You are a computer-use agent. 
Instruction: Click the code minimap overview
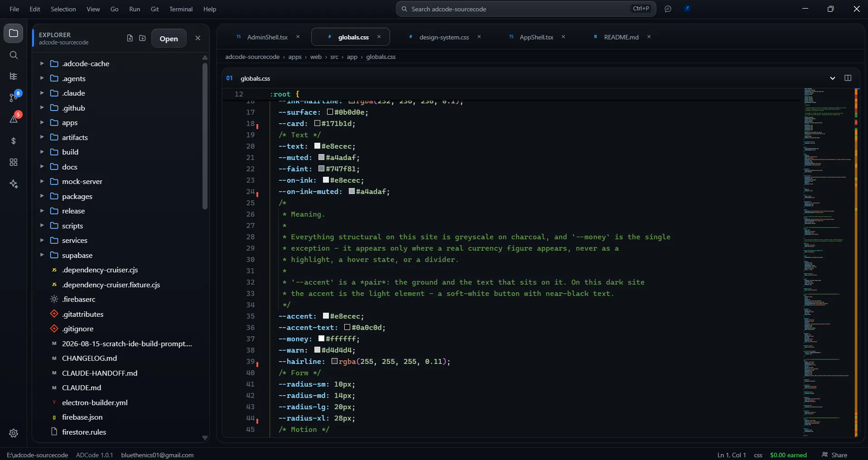click(828, 262)
